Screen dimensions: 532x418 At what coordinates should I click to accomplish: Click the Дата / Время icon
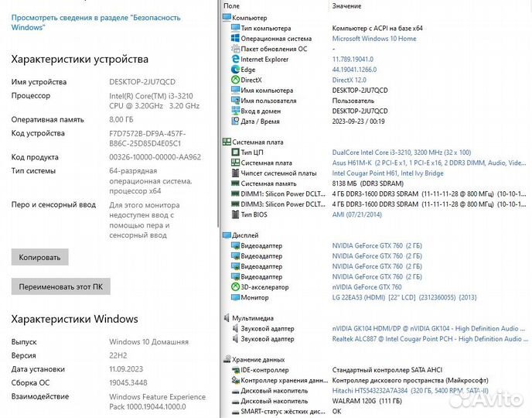(x=235, y=122)
